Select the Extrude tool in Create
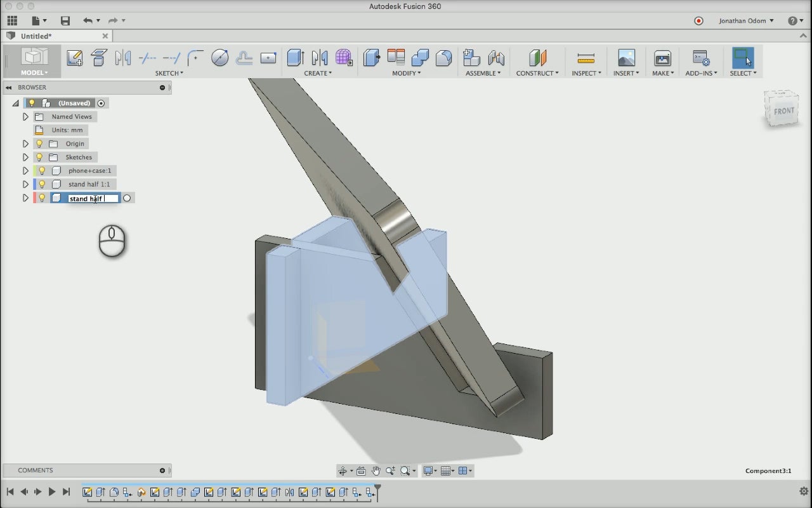This screenshot has width=812, height=508. 295,58
